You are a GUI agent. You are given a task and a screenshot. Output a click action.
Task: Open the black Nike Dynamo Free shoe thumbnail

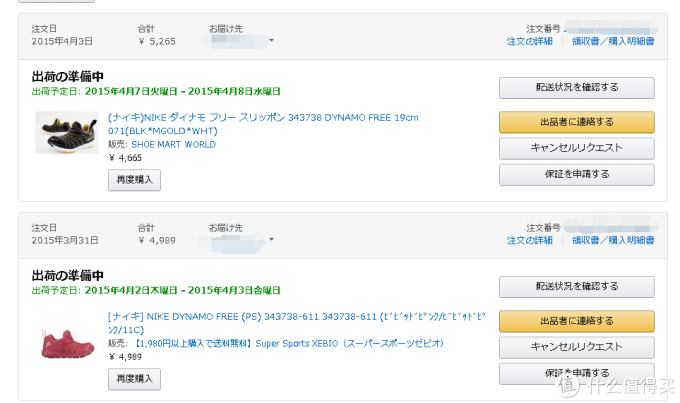point(67,133)
